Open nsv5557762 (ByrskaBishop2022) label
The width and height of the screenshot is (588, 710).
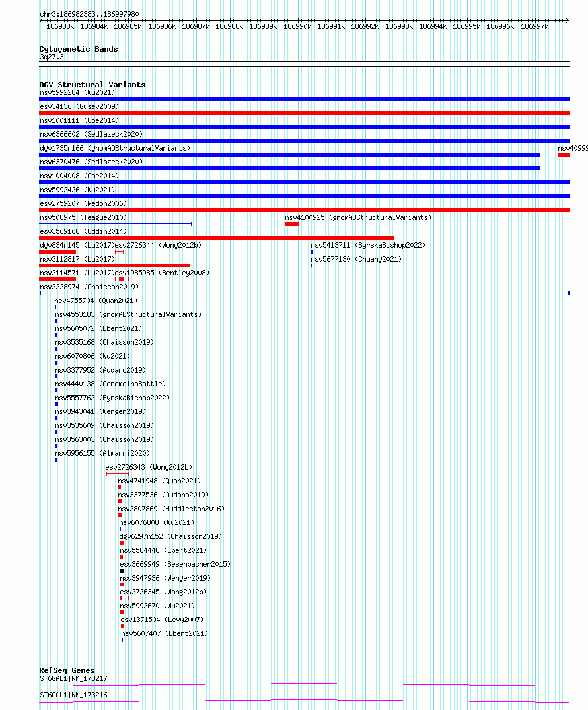point(112,398)
